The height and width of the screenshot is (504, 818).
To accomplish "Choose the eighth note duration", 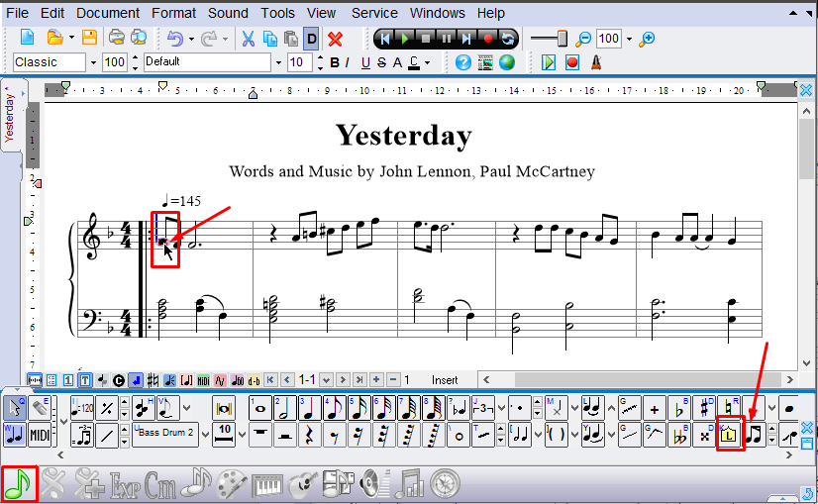I will coord(334,408).
